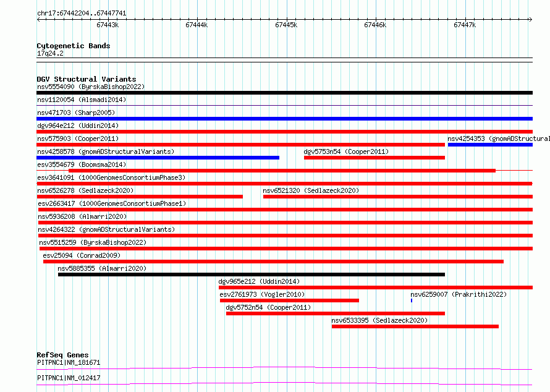Open the esv2761973 (Vogler2010) red bar

(x=289, y=300)
